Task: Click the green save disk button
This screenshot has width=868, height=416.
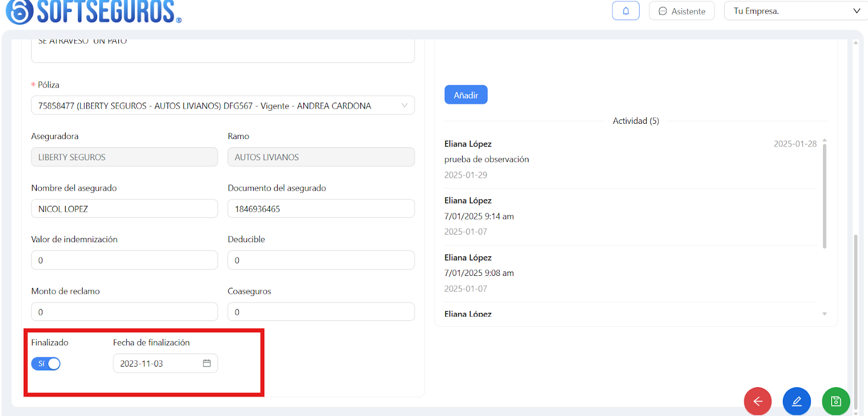Action: coord(836,401)
